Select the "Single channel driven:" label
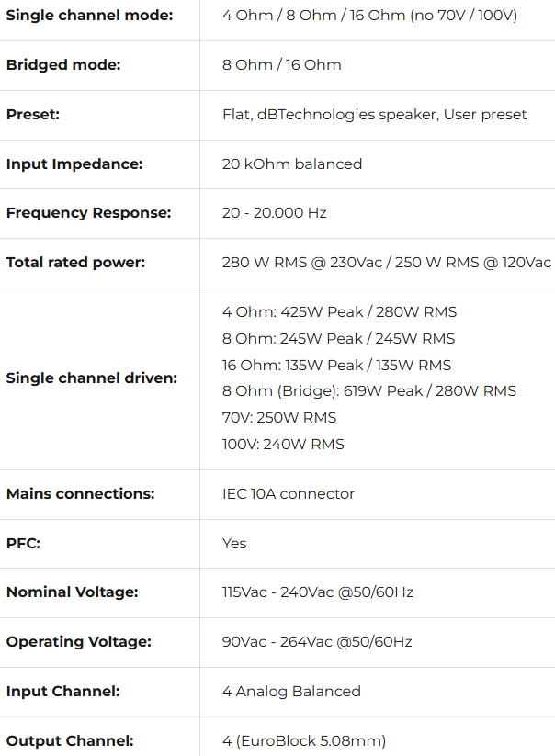Viewport: 555px width, 756px height. click(x=92, y=378)
